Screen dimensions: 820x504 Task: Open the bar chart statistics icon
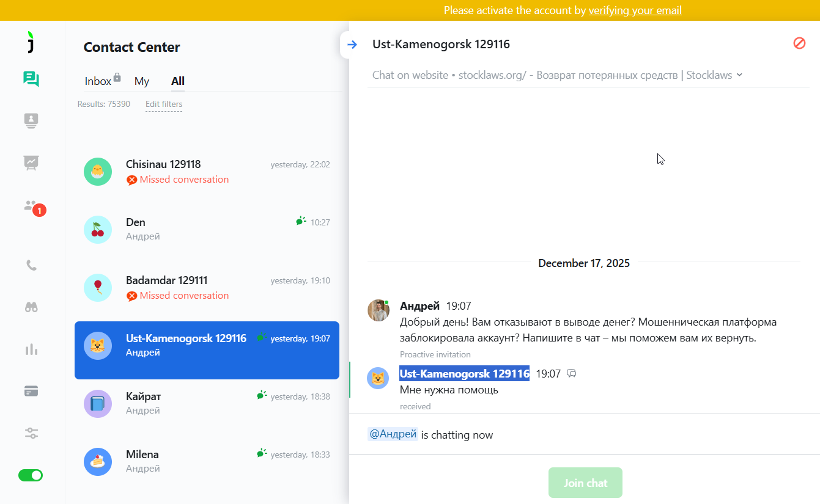pos(31,349)
